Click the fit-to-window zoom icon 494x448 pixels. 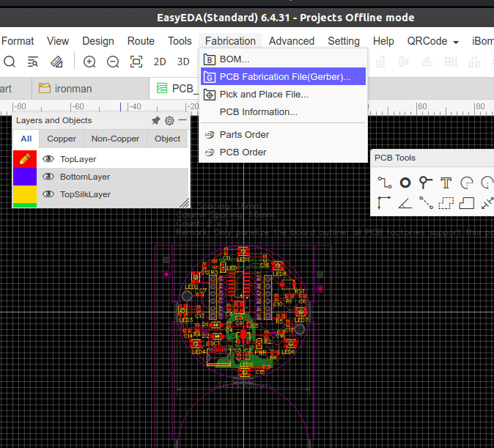tap(136, 62)
